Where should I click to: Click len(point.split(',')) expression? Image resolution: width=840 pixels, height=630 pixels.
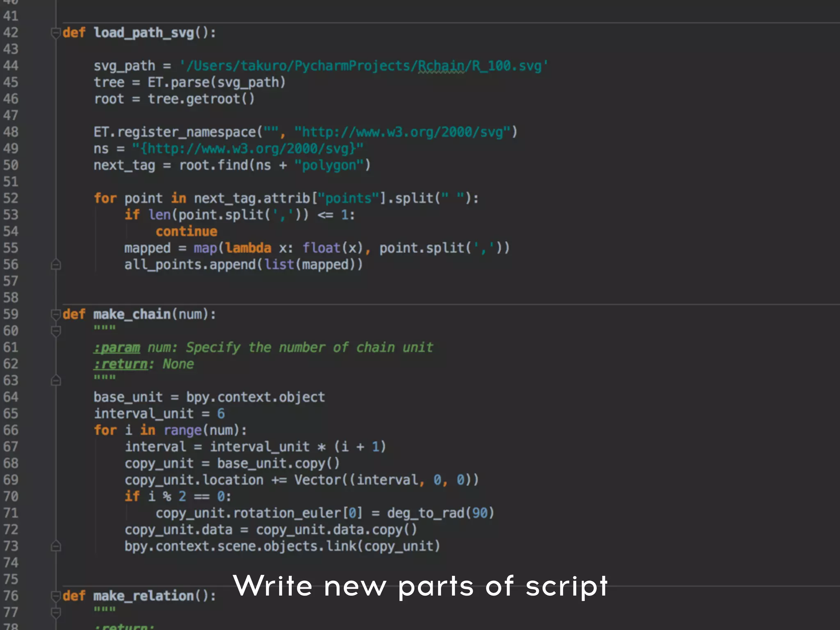point(228,215)
